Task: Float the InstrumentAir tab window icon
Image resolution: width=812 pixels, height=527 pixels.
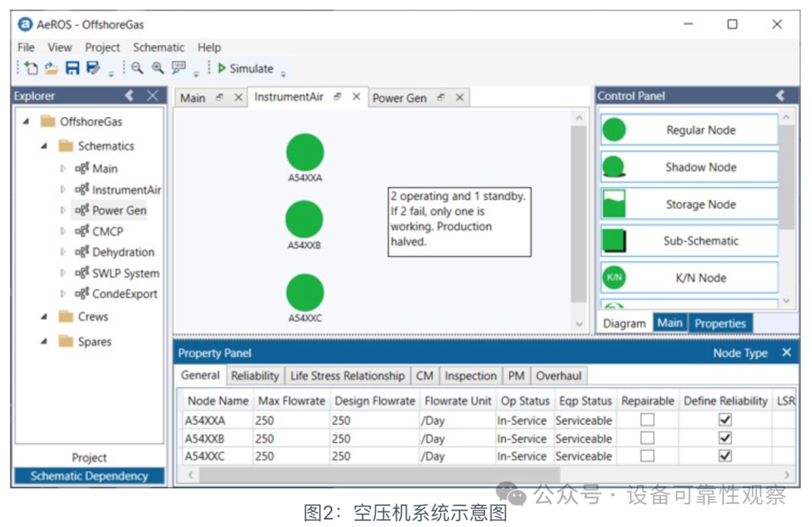Action: click(x=338, y=97)
